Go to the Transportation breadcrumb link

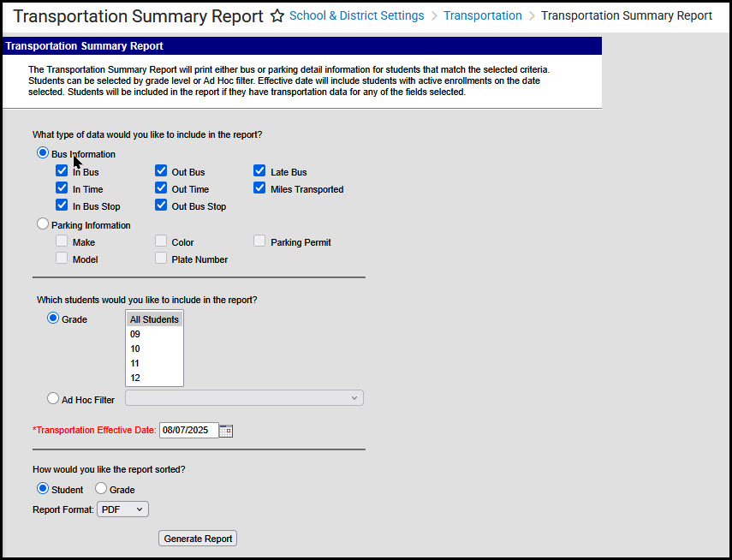[483, 15]
